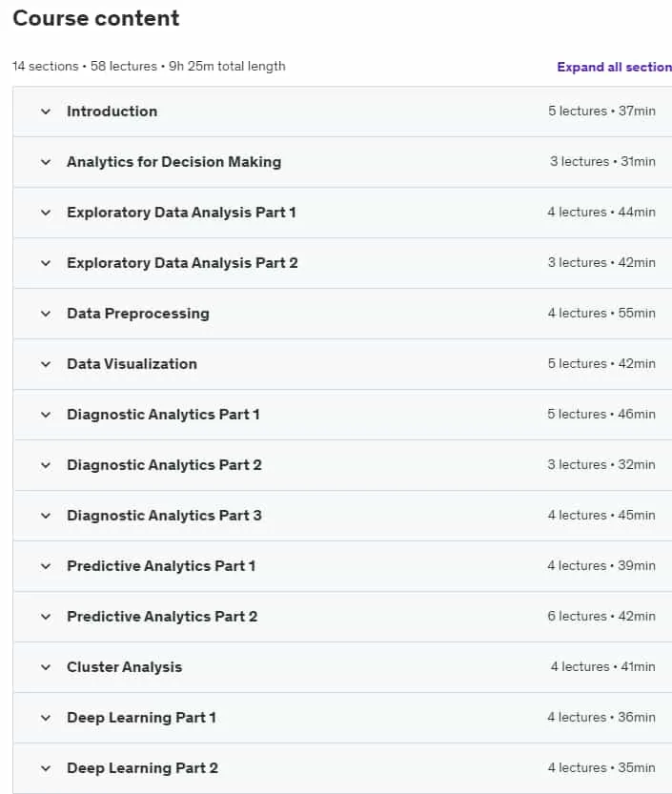
Task: Expand Predictive Analytics Part 1 chevron
Action: point(46,566)
